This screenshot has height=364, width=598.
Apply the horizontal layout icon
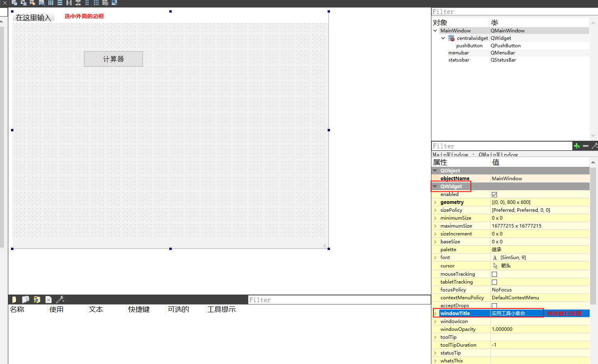click(51, 2)
